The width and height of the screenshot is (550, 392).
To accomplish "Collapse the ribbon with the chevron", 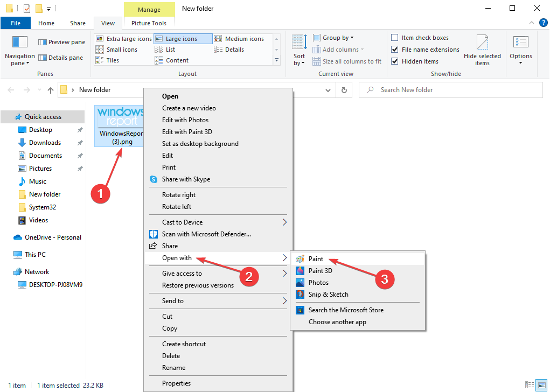I will [531, 23].
